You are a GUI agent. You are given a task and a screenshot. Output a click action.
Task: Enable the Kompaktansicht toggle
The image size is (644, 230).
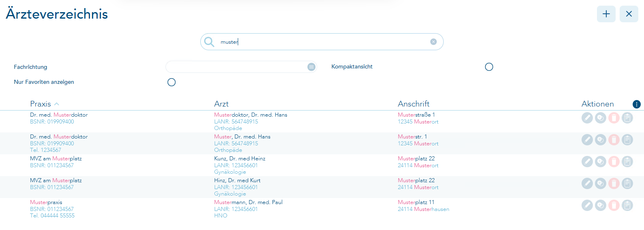point(489,67)
